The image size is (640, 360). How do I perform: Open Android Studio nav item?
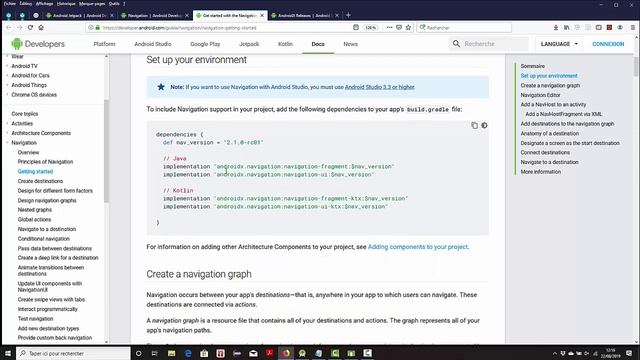point(153,44)
